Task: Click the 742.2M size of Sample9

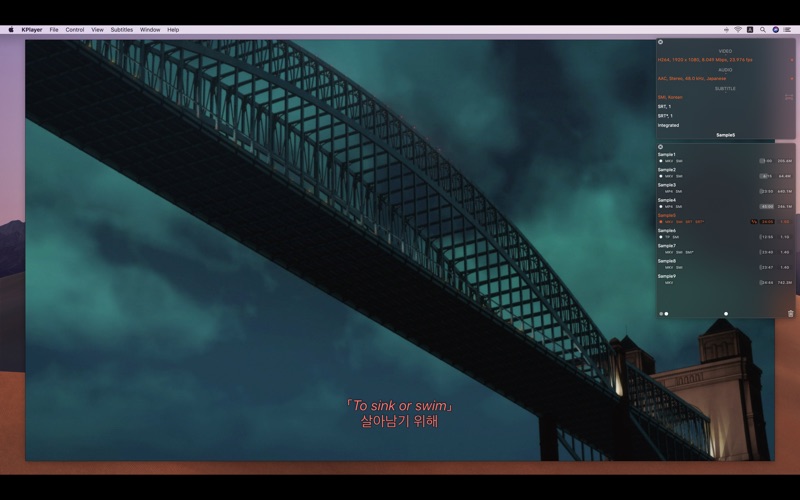Action: click(x=785, y=283)
